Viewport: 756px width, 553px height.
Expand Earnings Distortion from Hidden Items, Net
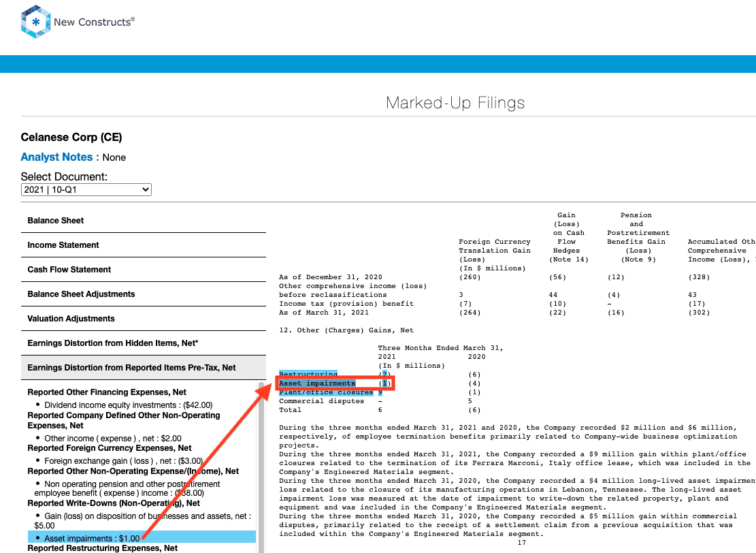pos(143,343)
